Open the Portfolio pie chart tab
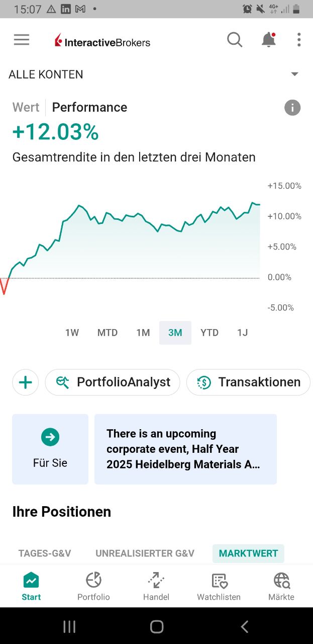 (x=93, y=587)
